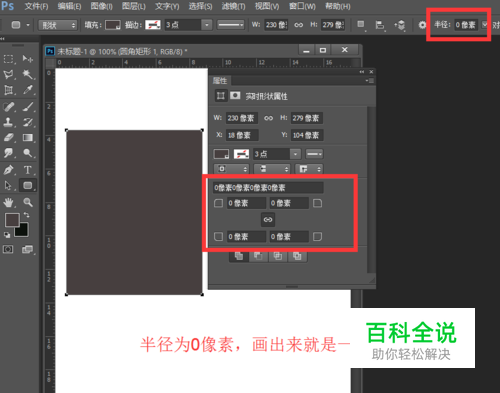Image resolution: width=500 pixels, height=393 pixels.
Task: Open the 窗口(W) menu
Action: [302, 6]
